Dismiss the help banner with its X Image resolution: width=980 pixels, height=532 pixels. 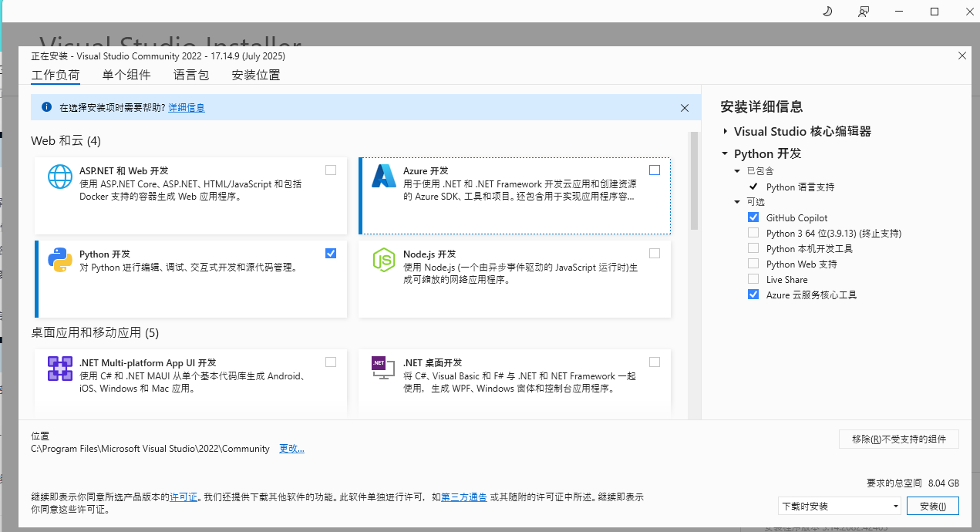coord(684,108)
